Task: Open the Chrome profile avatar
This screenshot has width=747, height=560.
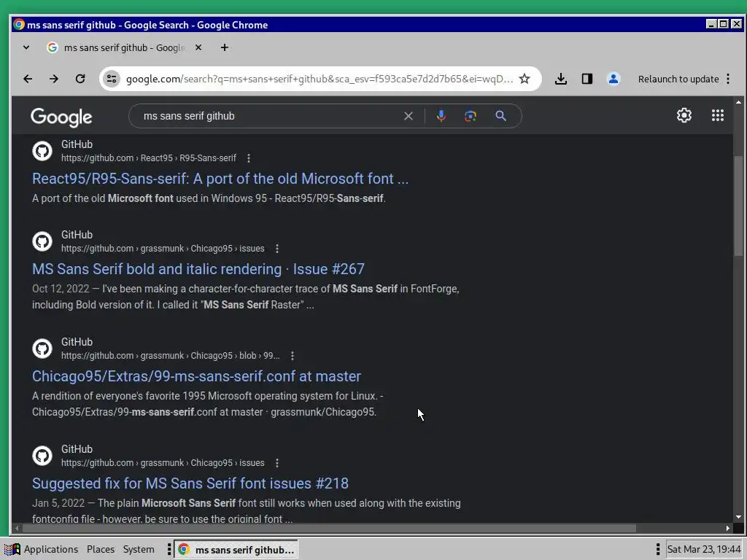Action: 613,79
